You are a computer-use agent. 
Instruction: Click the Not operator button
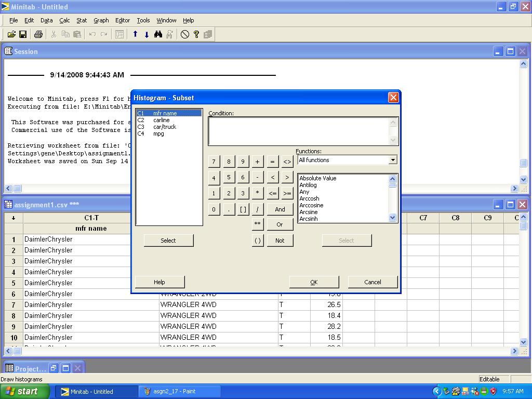pos(280,240)
